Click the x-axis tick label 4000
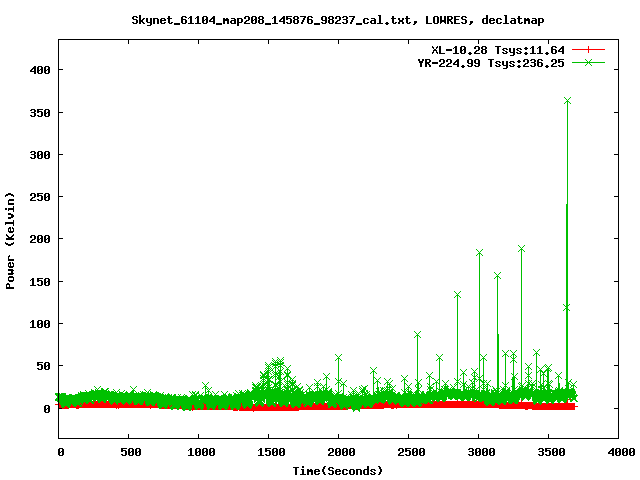This screenshot has height=480, width=640. pos(618,452)
